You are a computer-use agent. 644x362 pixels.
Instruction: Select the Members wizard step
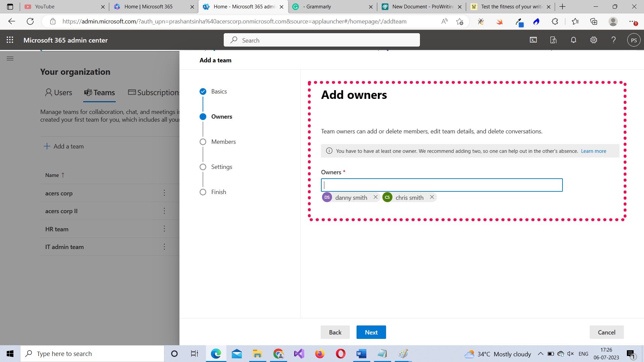[223, 142]
